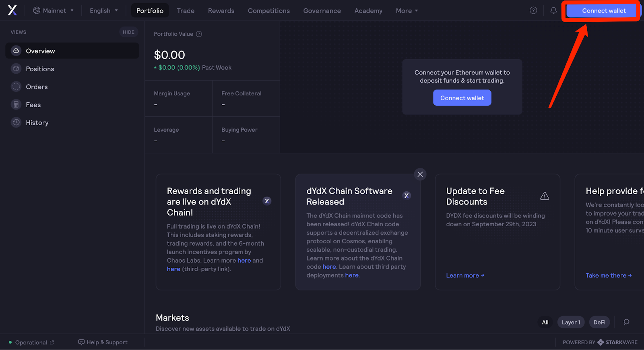
Task: Switch to the Portfolio tab
Action: tap(150, 10)
